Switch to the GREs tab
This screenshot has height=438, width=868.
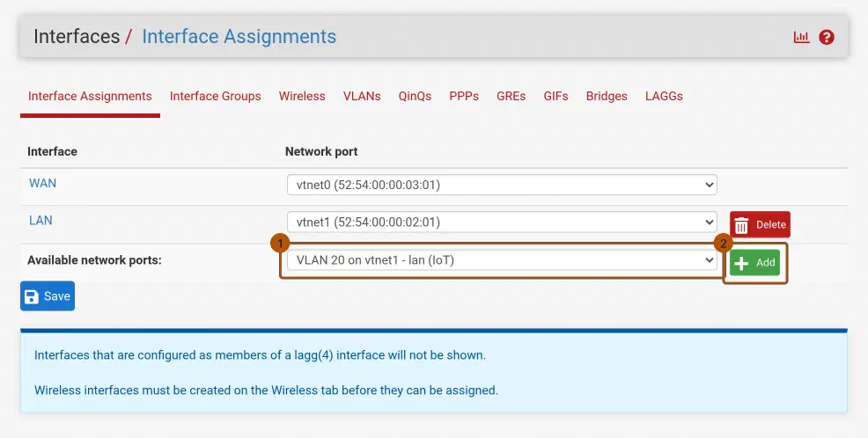511,96
